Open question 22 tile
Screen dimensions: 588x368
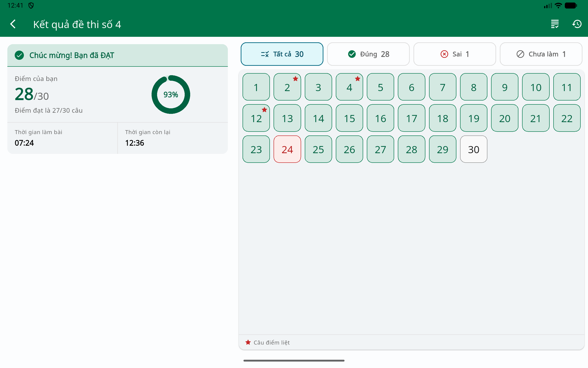(x=567, y=118)
